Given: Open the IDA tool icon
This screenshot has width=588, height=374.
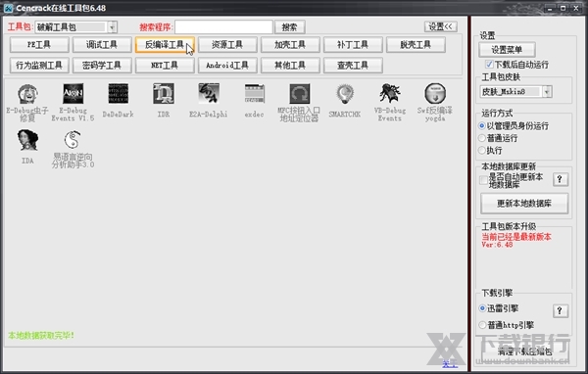Looking at the screenshot, I should 27,140.
